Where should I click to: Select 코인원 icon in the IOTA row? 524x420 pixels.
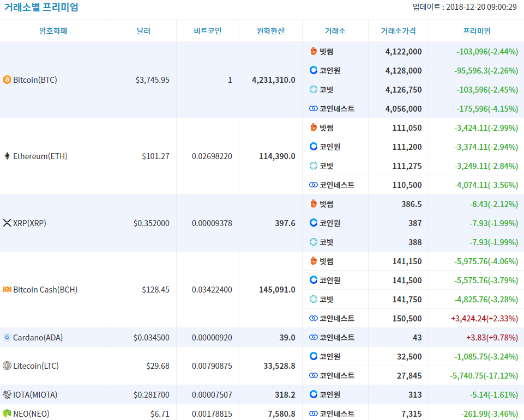[314, 394]
